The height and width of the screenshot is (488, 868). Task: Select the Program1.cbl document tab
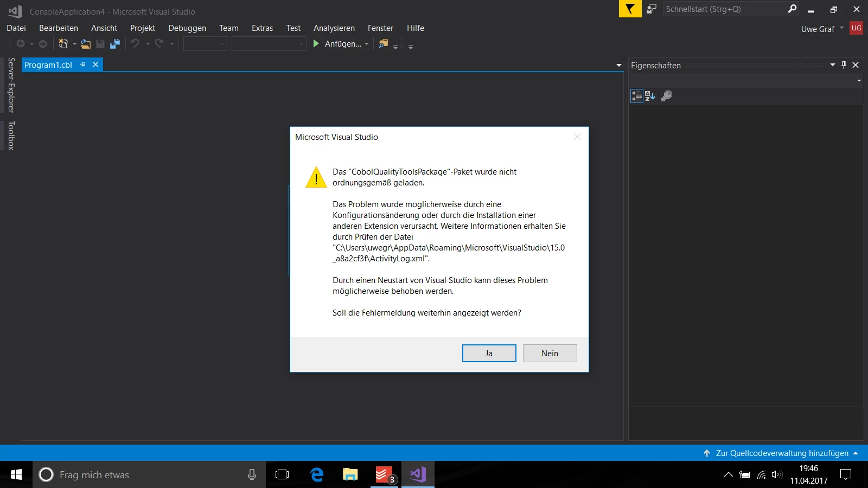pos(48,65)
